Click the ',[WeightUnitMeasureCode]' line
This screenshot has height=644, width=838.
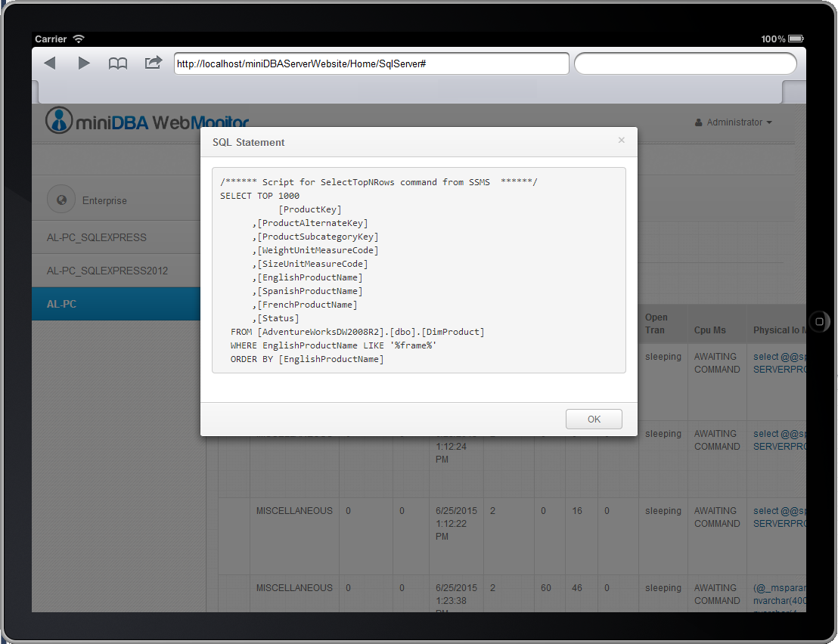point(315,250)
